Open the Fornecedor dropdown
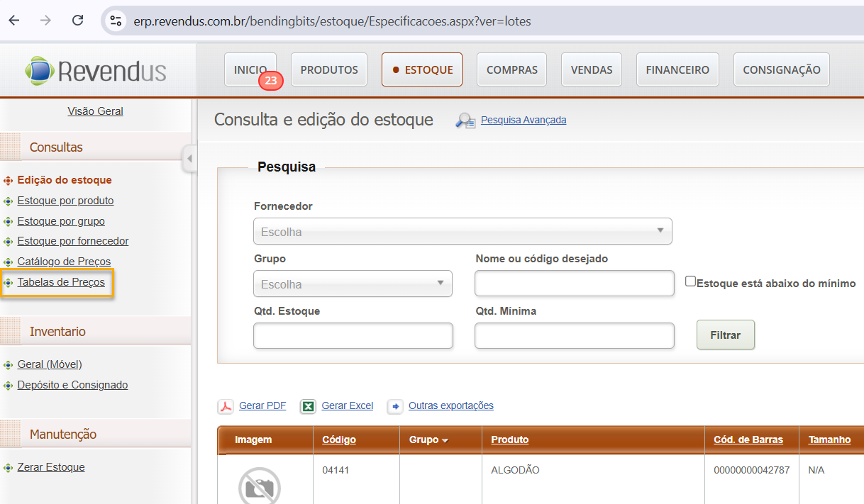The height and width of the screenshot is (504, 864). coord(463,231)
